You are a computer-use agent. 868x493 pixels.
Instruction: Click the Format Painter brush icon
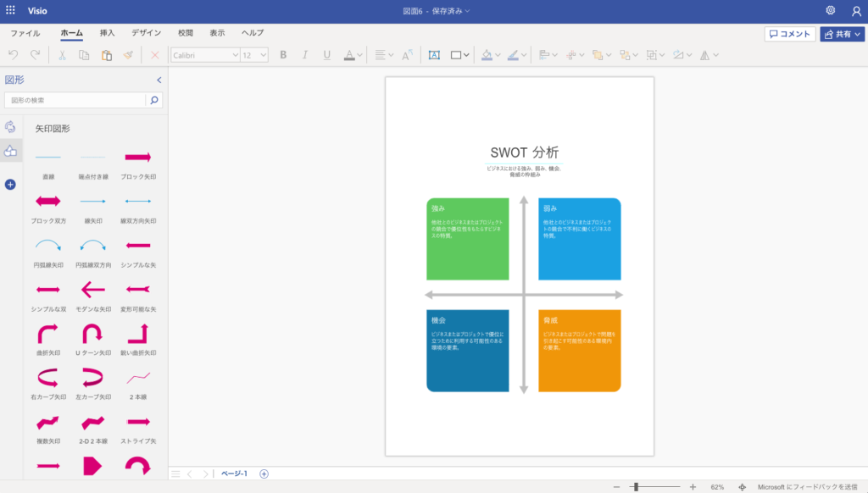(x=128, y=55)
